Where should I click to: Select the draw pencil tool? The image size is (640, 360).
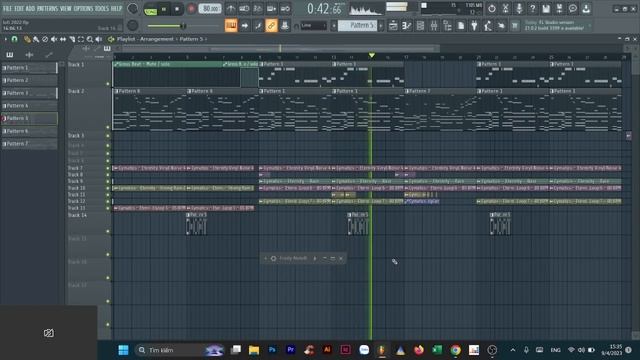click(27, 39)
